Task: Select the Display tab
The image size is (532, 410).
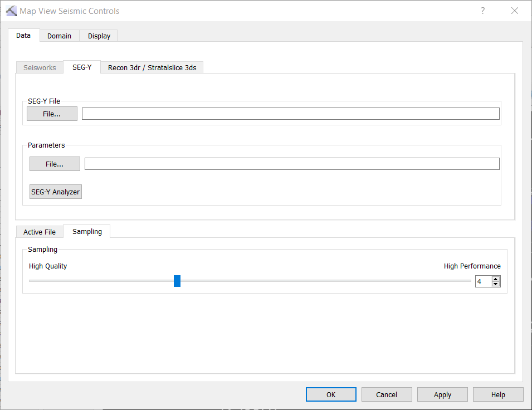Action: click(99, 36)
